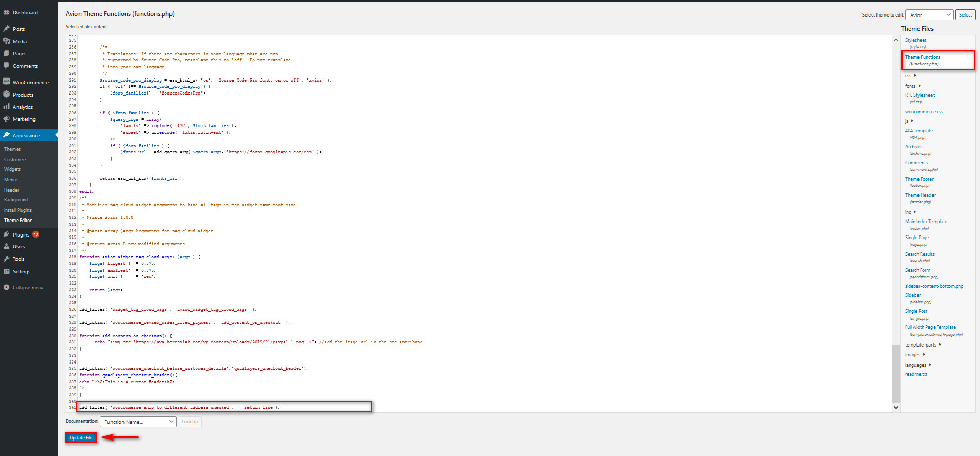Click the Products box icon

(7, 95)
